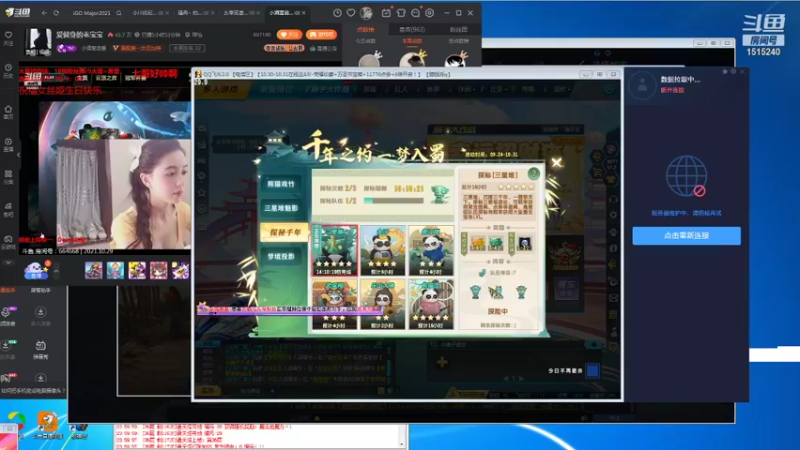Image resolution: width=800 pixels, height=450 pixels.
Task: Select the five-star red-bordered exploration card
Action: click(335, 250)
